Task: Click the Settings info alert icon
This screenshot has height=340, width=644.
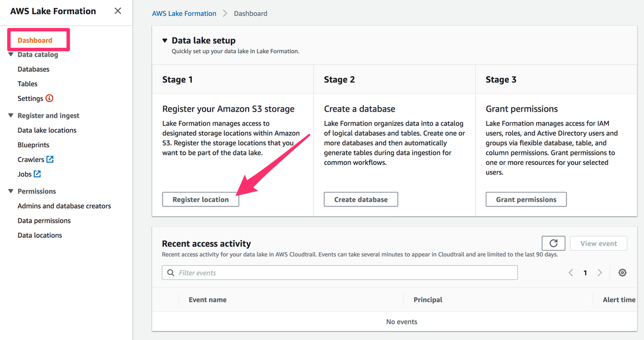Action: coord(49,98)
